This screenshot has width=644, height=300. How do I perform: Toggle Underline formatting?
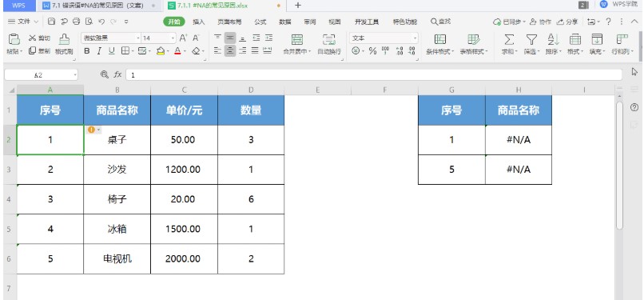point(112,51)
